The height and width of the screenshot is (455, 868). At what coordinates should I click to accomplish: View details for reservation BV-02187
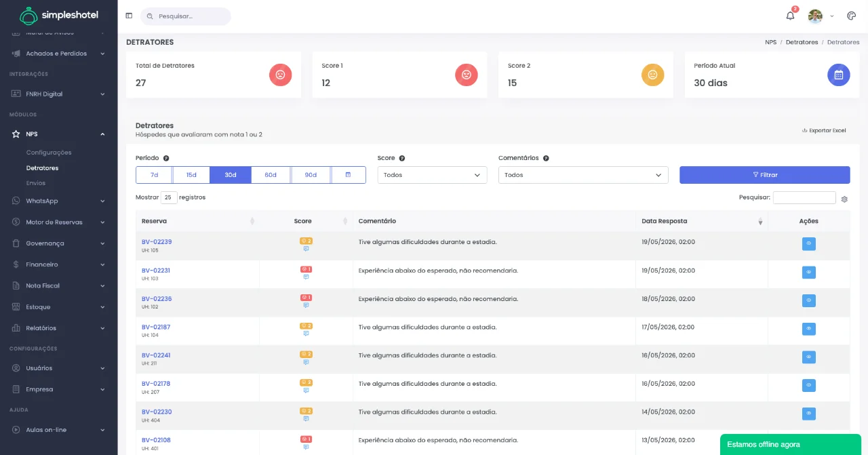(x=808, y=329)
